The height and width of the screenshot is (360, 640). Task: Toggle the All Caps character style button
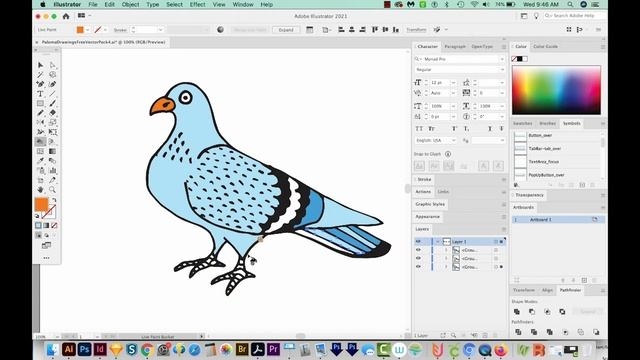419,129
